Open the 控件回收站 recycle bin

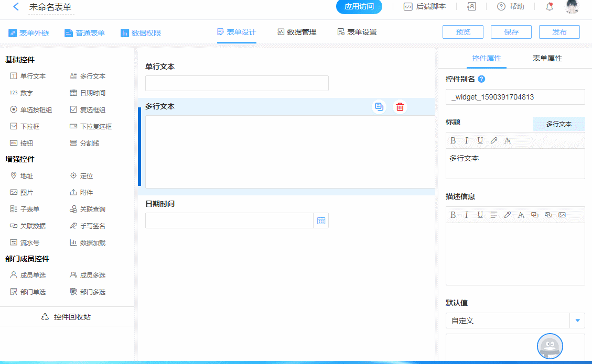(x=67, y=317)
